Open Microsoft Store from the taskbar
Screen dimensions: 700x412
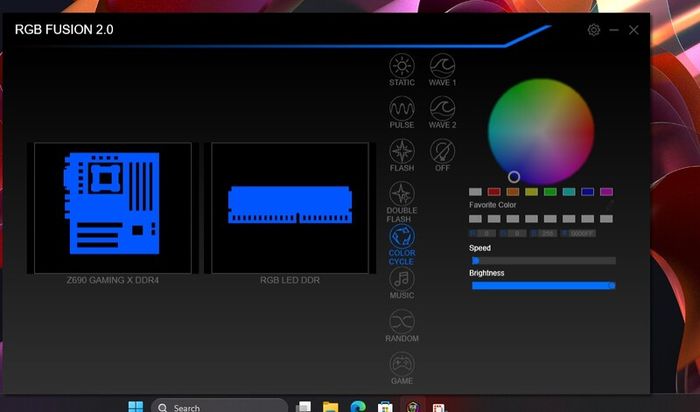point(385,407)
